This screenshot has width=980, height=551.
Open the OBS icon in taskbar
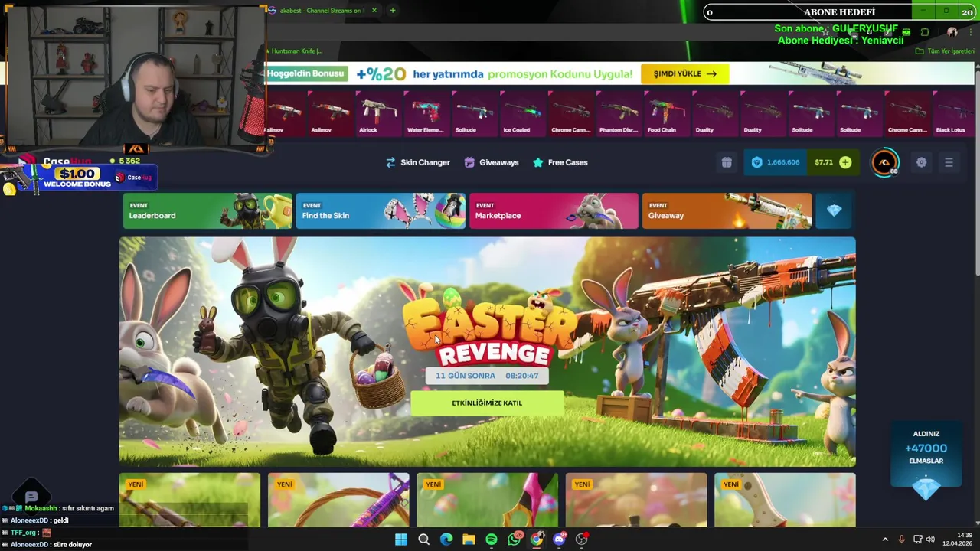582,540
